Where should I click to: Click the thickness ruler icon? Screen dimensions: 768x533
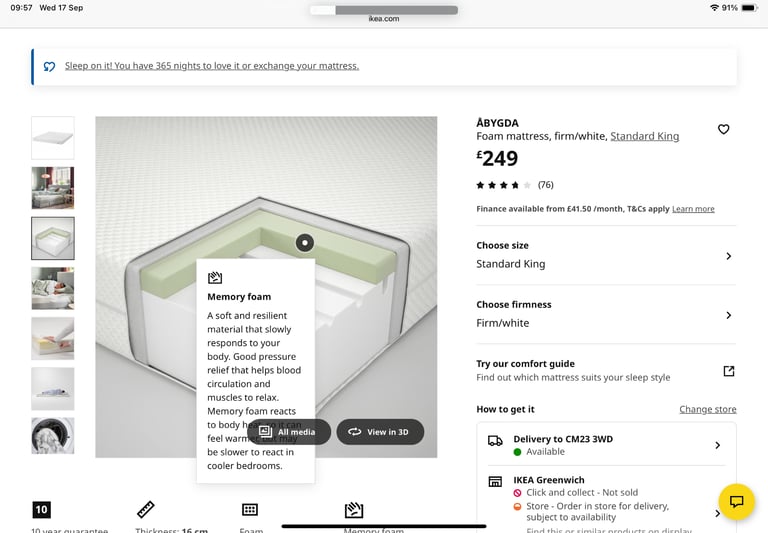[x=145, y=509]
